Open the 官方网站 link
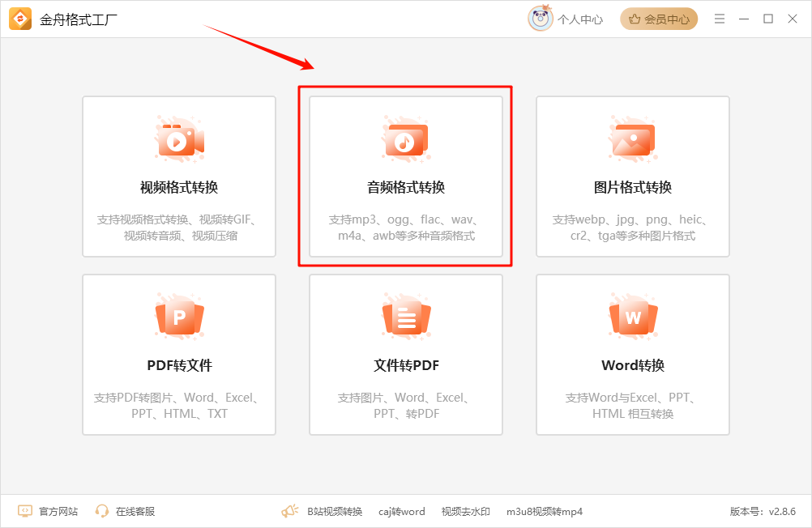This screenshot has width=812, height=528. (x=58, y=512)
